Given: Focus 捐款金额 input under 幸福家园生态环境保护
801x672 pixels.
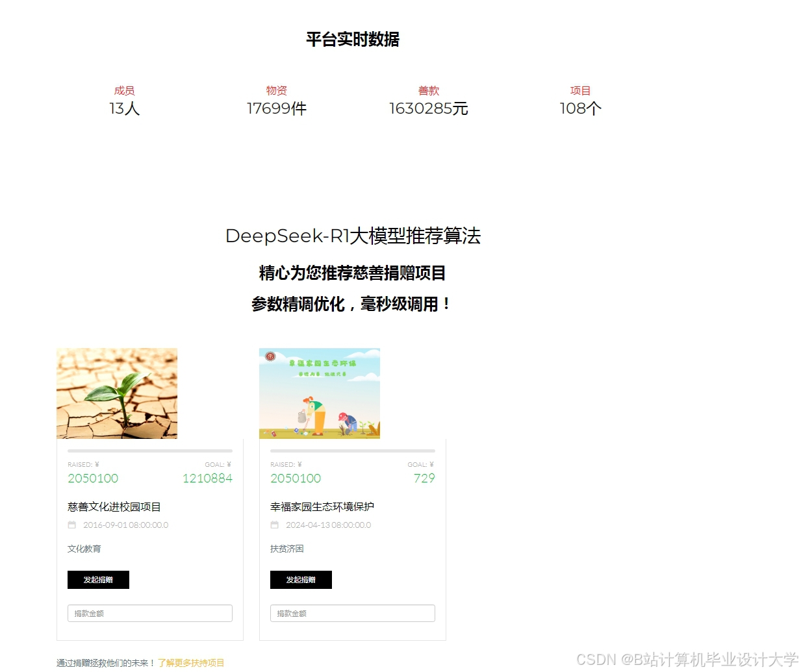Looking at the screenshot, I should click(x=353, y=614).
